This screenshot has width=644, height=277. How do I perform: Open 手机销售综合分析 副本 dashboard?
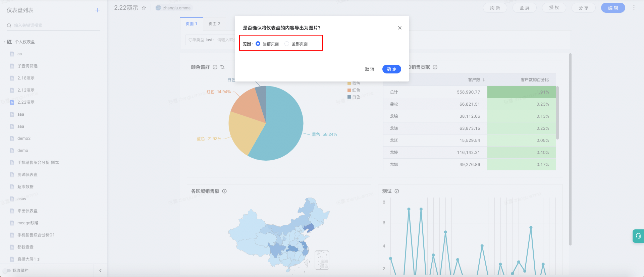click(38, 163)
